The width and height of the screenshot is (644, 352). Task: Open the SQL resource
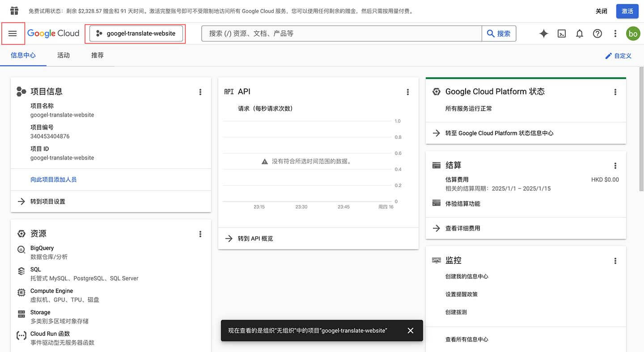click(36, 269)
